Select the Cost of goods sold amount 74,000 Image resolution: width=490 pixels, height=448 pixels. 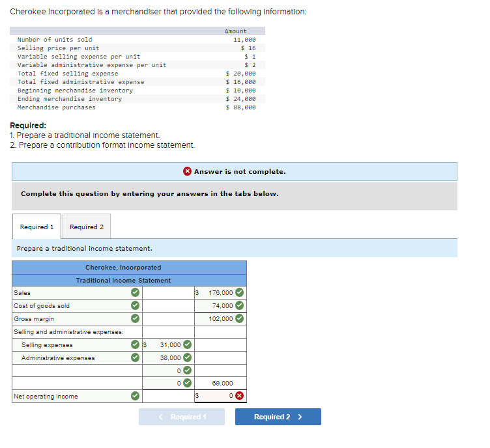220,305
